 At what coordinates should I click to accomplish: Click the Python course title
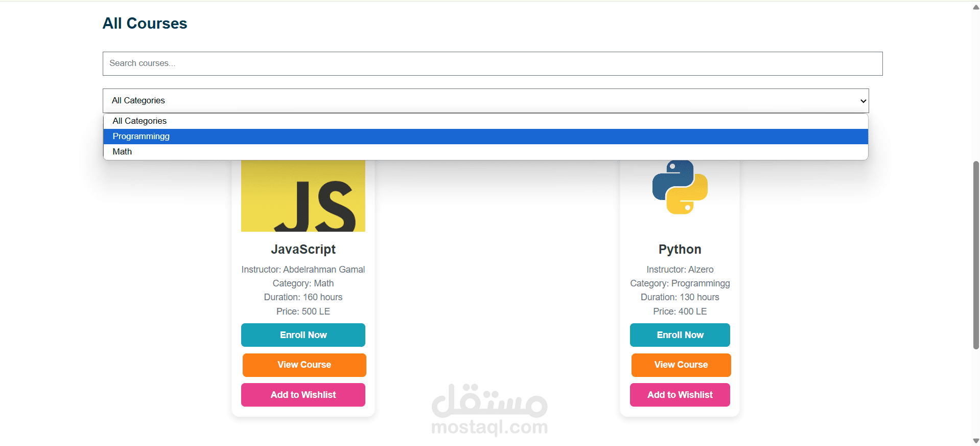[680, 250]
